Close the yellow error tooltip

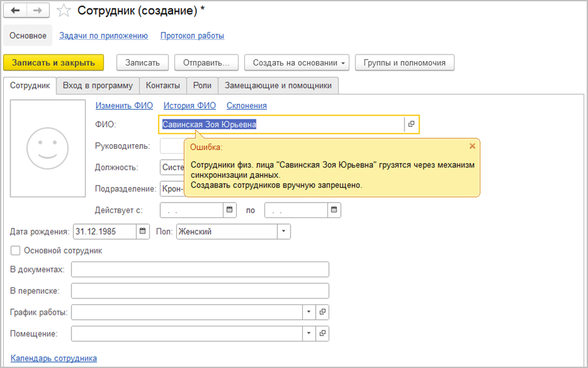click(x=472, y=146)
